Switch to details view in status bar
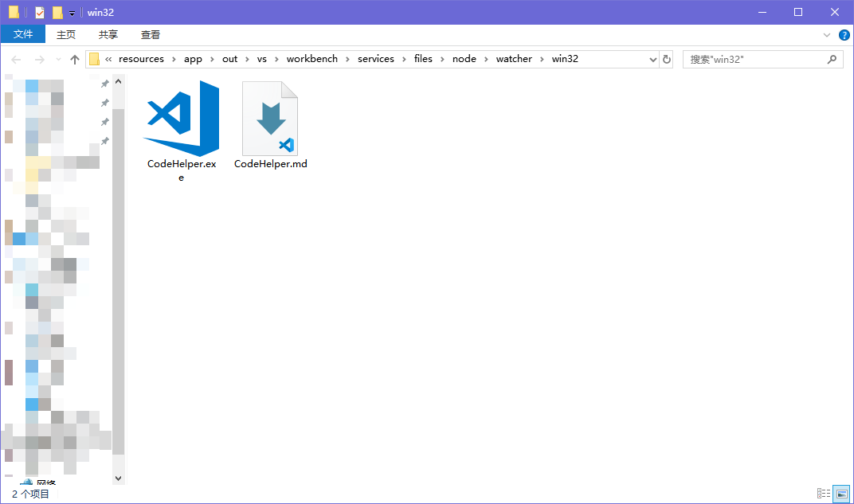This screenshot has height=504, width=854. click(825, 493)
